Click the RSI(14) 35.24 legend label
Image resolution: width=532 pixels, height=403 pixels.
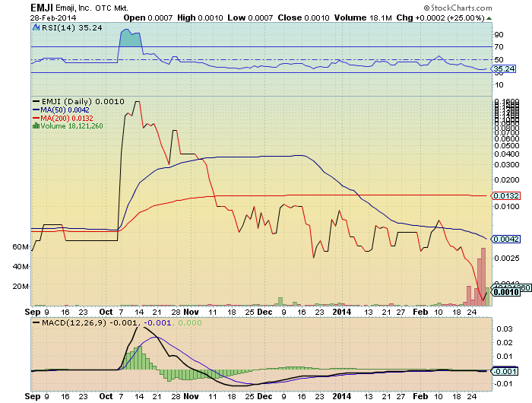tap(71, 28)
